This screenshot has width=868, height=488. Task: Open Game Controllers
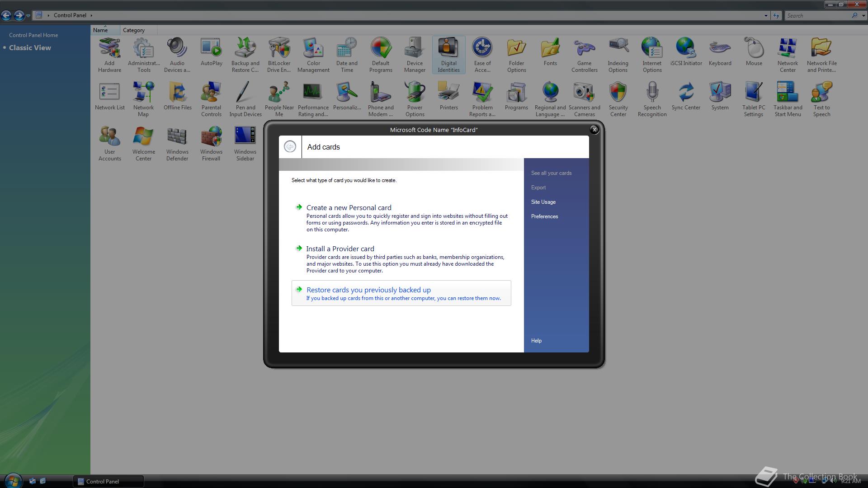coord(584,55)
